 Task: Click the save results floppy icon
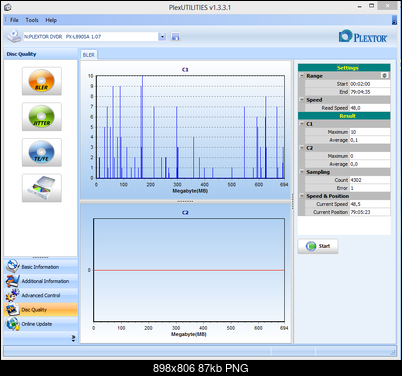point(175,37)
